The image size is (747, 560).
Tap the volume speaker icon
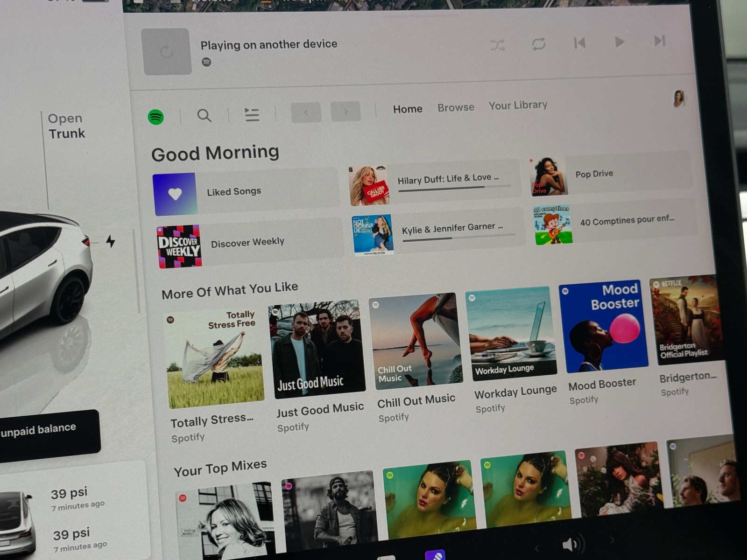coord(572,544)
